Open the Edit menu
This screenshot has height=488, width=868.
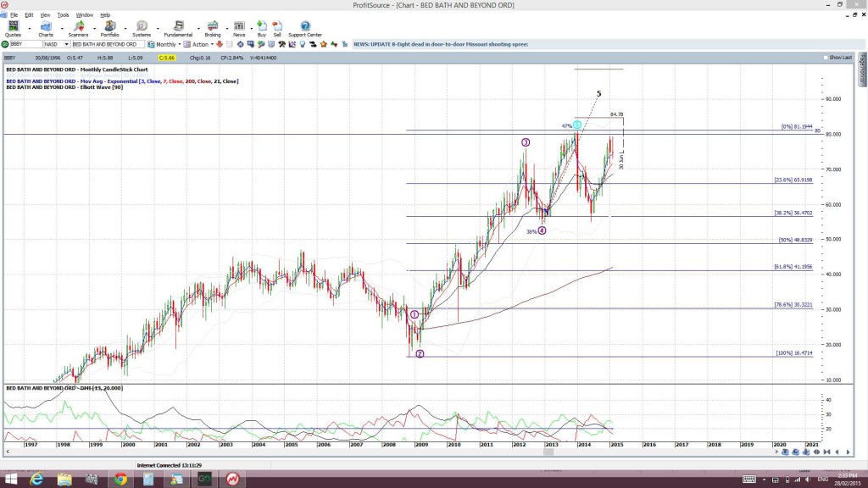pos(29,15)
